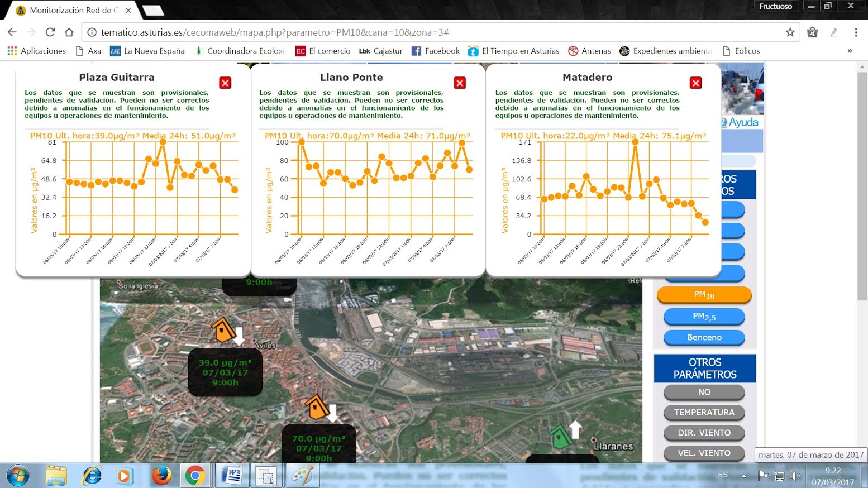
Task: Show the TEMPERATURA parameter
Action: tap(704, 413)
